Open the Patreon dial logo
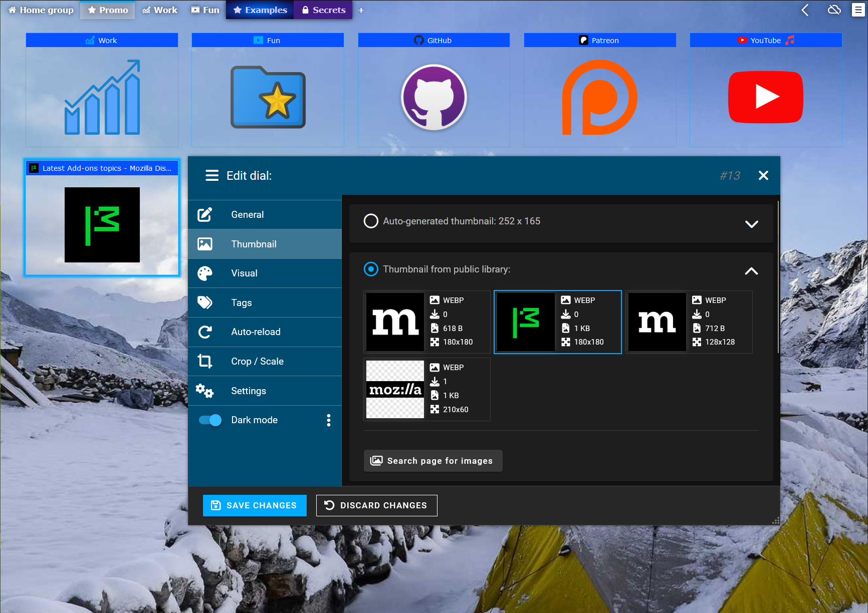This screenshot has width=868, height=613. [x=600, y=97]
